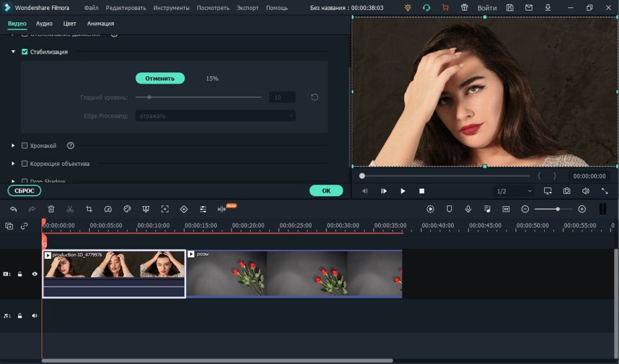Open the messages envelope icon
The width and height of the screenshot is (619, 364).
[529, 7]
